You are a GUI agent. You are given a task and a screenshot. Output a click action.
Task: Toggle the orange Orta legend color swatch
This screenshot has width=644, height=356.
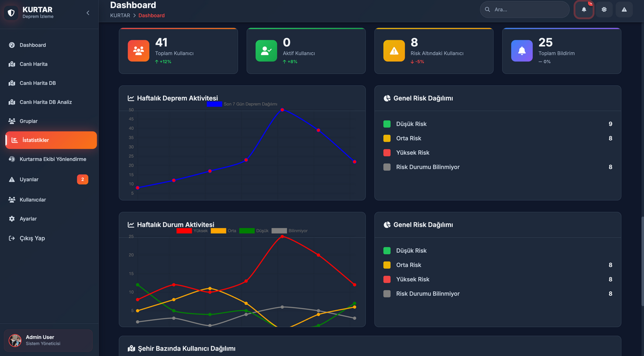tap(218, 231)
